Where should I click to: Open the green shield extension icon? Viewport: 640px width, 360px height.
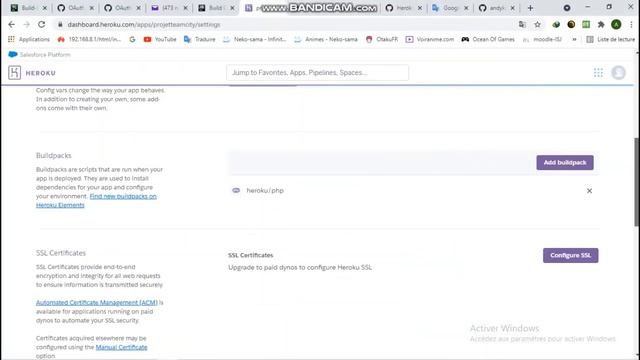coord(556,24)
